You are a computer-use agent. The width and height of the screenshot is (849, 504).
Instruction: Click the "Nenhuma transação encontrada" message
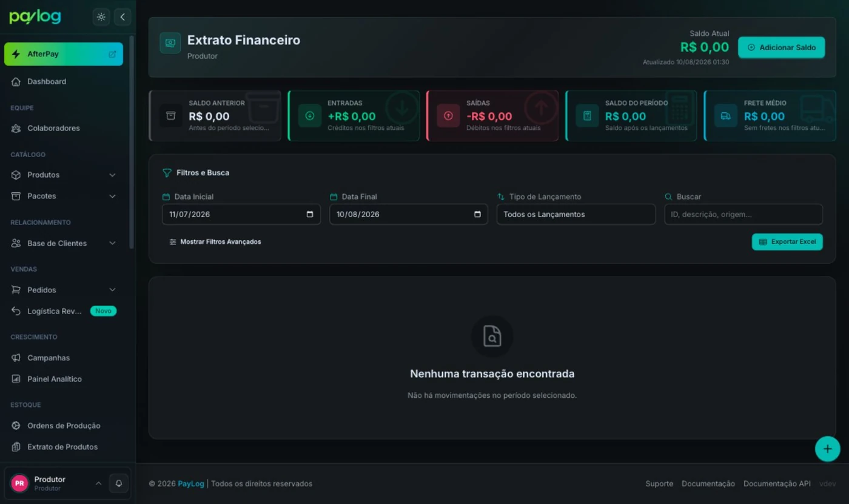click(x=492, y=374)
